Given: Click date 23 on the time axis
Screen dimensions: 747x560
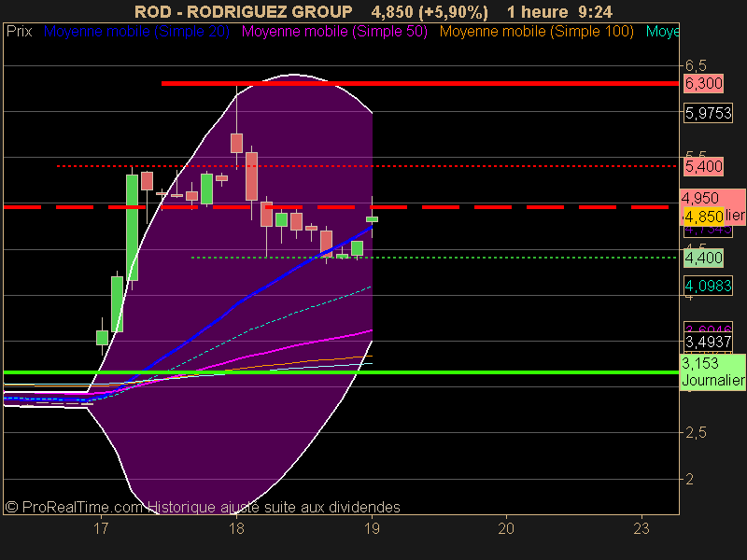Looking at the screenshot, I should pyautogui.click(x=641, y=528).
